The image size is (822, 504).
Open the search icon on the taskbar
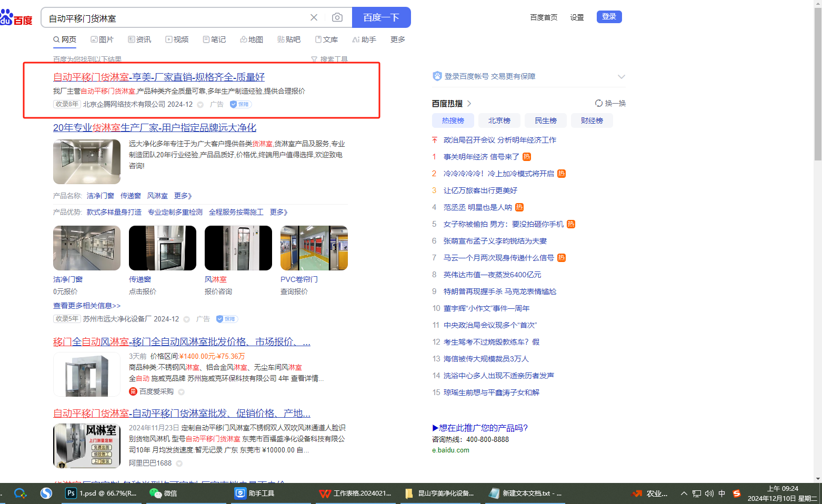[x=20, y=493]
